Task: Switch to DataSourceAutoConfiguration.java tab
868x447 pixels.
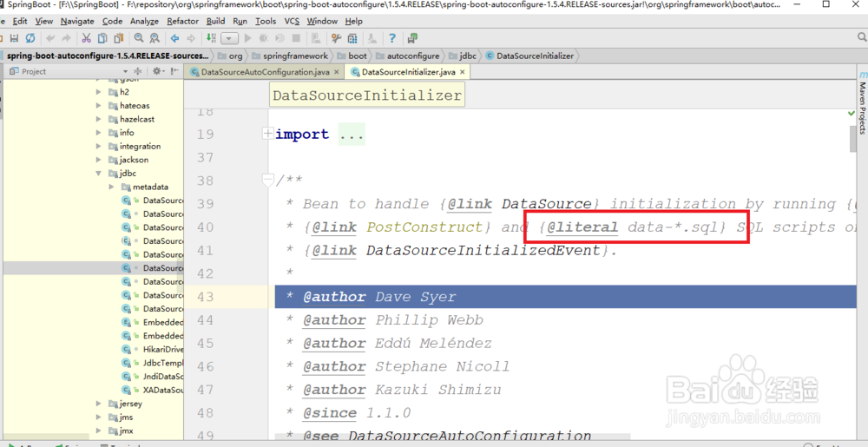Action: coord(265,72)
